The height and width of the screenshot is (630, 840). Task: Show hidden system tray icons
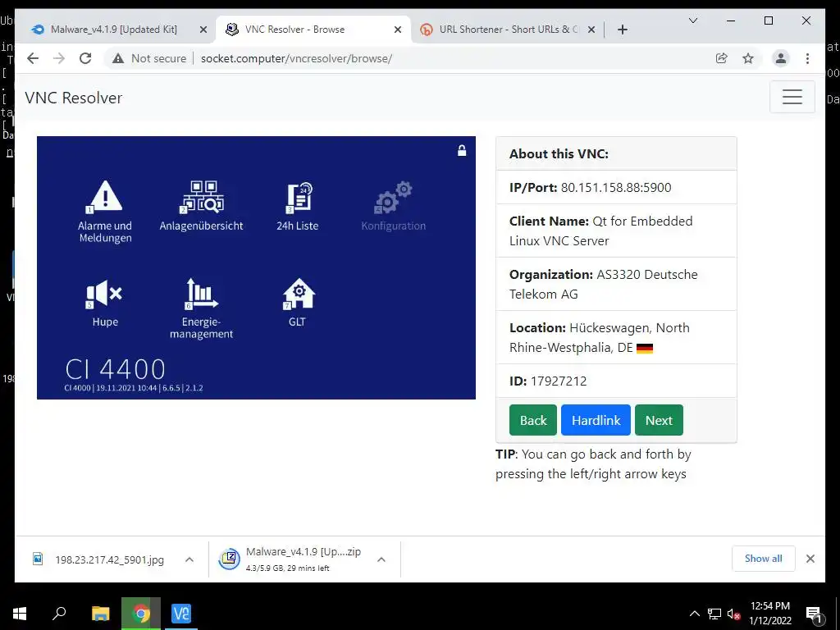click(x=694, y=614)
